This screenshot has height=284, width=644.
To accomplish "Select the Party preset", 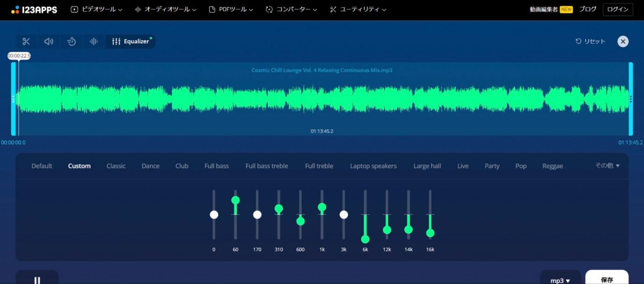I will 492,166.
